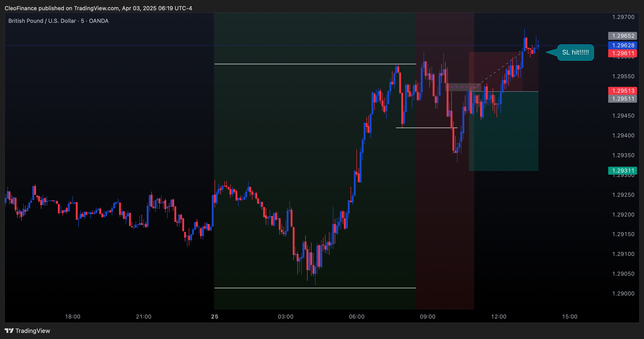Click the 12:00 time axis label
644x339 pixels.
pyautogui.click(x=499, y=316)
